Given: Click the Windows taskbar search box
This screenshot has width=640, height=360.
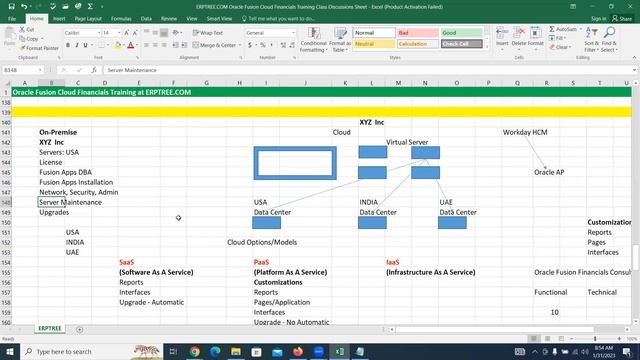Looking at the screenshot, I should pos(92,351).
